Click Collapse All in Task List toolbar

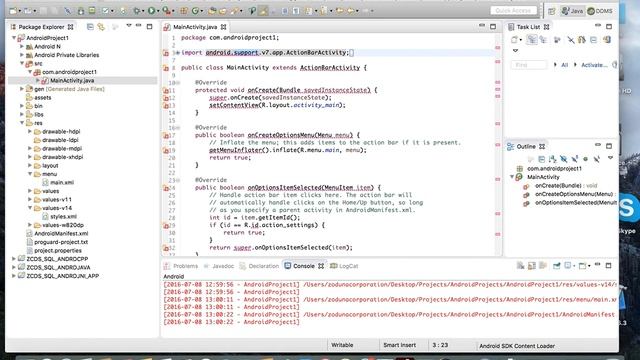point(593,40)
